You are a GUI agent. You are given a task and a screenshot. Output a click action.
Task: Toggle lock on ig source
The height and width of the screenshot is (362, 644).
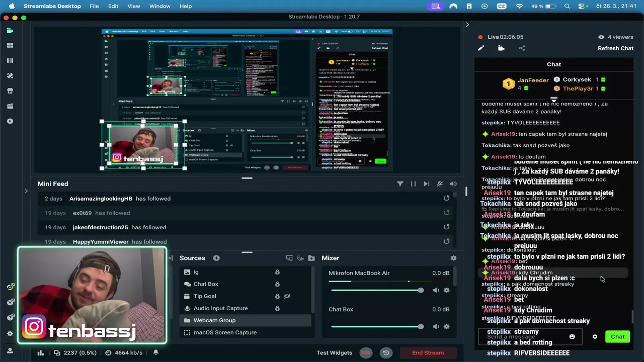click(277, 272)
